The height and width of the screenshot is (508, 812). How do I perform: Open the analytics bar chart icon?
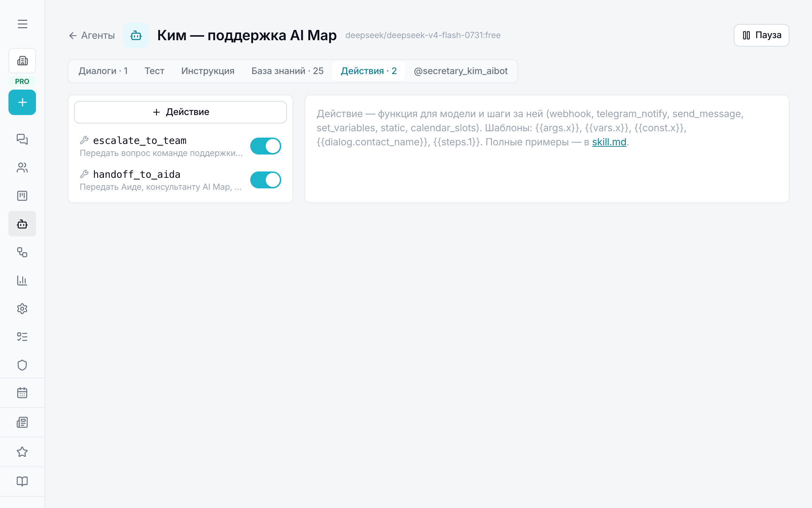click(x=22, y=280)
